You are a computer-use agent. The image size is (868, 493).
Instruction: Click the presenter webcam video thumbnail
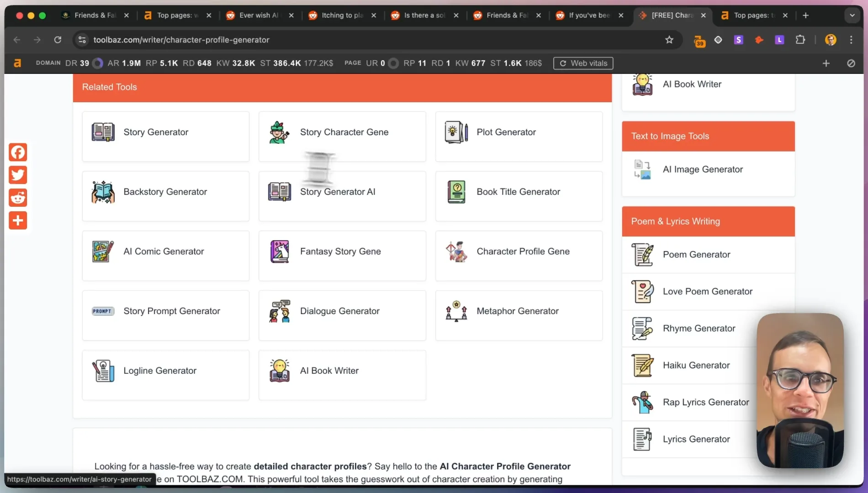click(x=800, y=390)
